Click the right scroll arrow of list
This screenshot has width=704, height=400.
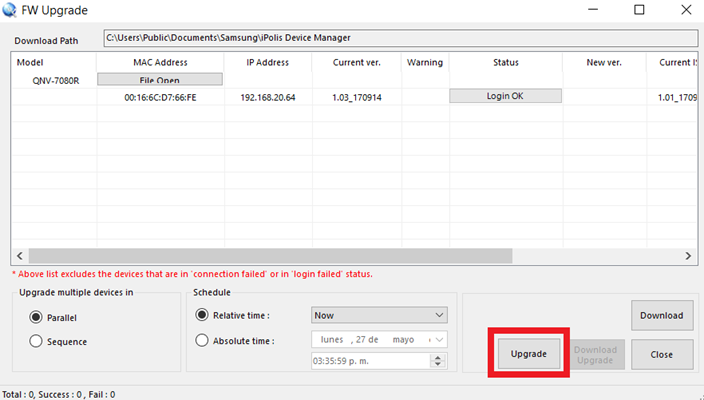[688, 256]
